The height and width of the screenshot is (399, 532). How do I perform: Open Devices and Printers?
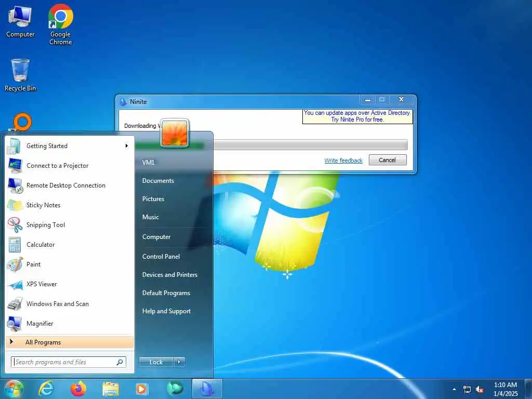coord(170,275)
